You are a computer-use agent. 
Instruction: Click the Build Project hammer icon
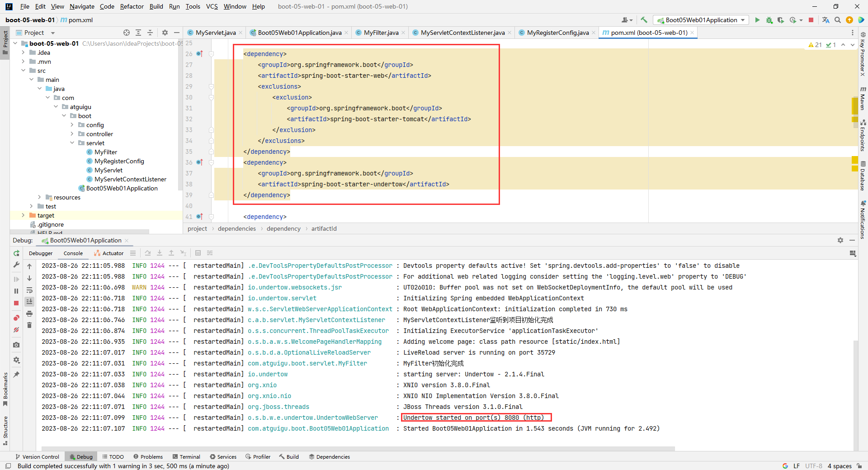pos(644,20)
